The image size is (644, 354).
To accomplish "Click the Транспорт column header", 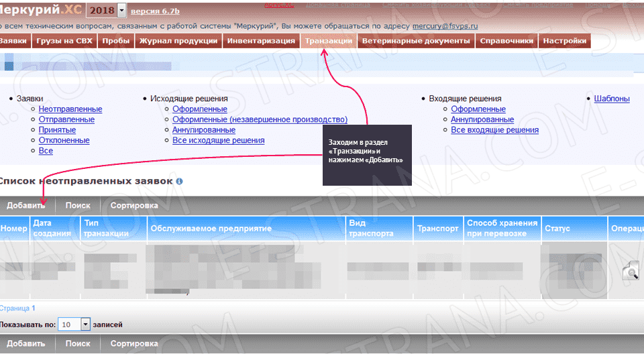I will (438, 229).
